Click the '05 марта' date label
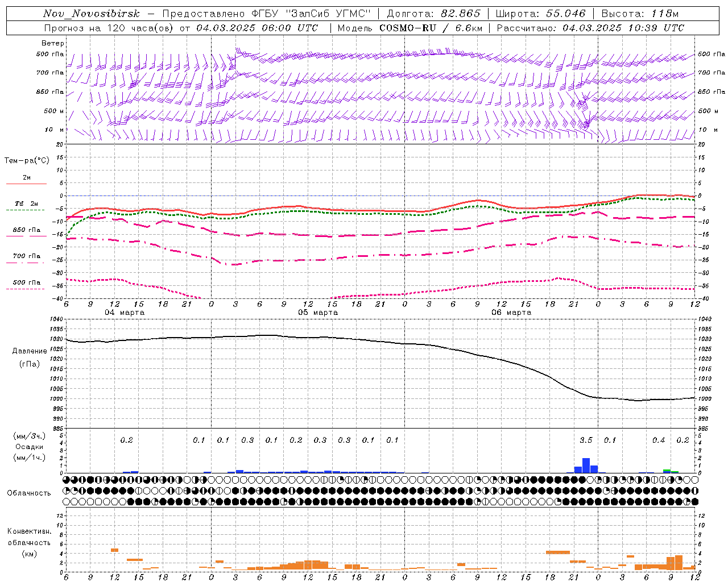The height and width of the screenshot is (582, 728). 318,312
